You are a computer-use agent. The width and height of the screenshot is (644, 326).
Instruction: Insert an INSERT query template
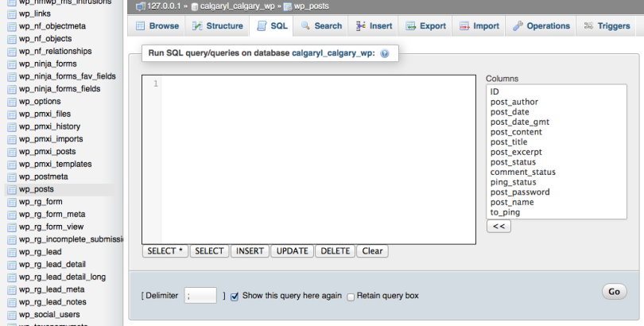pos(250,251)
